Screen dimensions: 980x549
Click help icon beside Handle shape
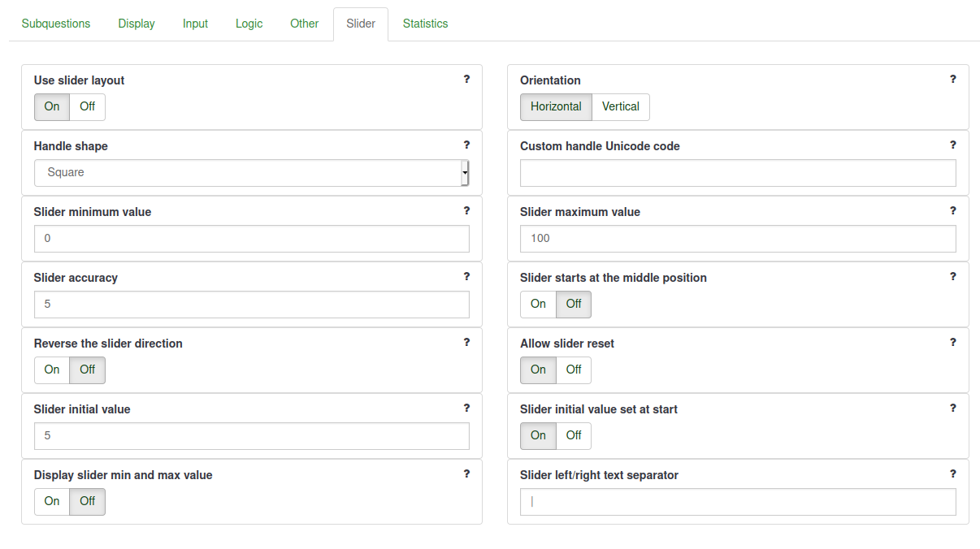pos(466,145)
